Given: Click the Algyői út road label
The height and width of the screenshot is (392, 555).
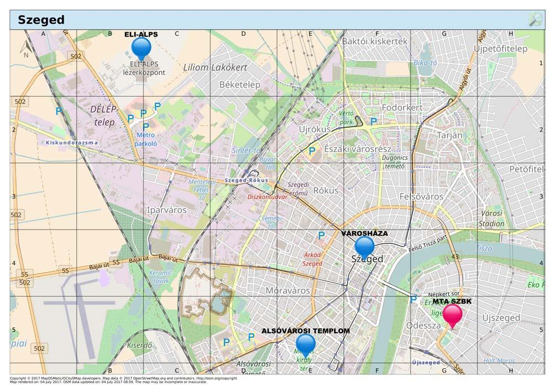Looking at the screenshot, I should tap(466, 80).
